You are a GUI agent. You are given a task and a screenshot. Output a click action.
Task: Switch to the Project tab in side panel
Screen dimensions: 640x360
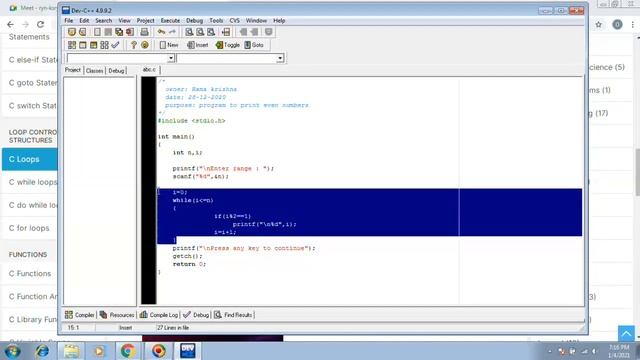click(73, 70)
